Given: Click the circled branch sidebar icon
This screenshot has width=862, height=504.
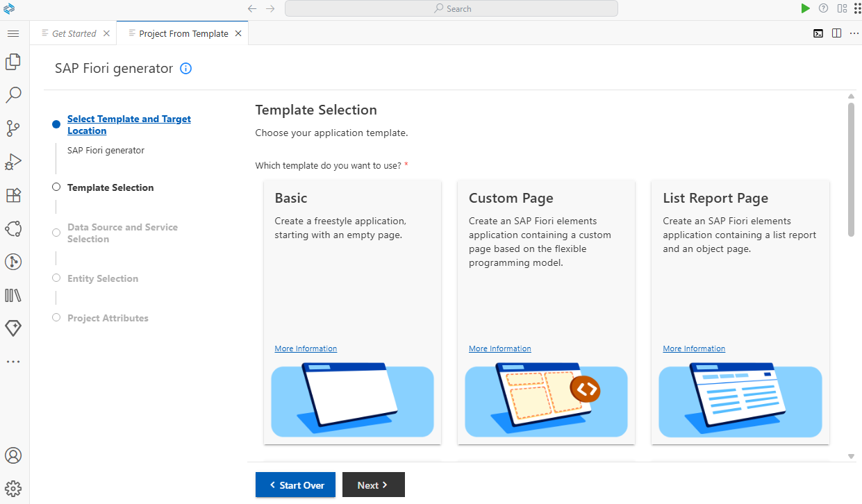Looking at the screenshot, I should click(13, 262).
